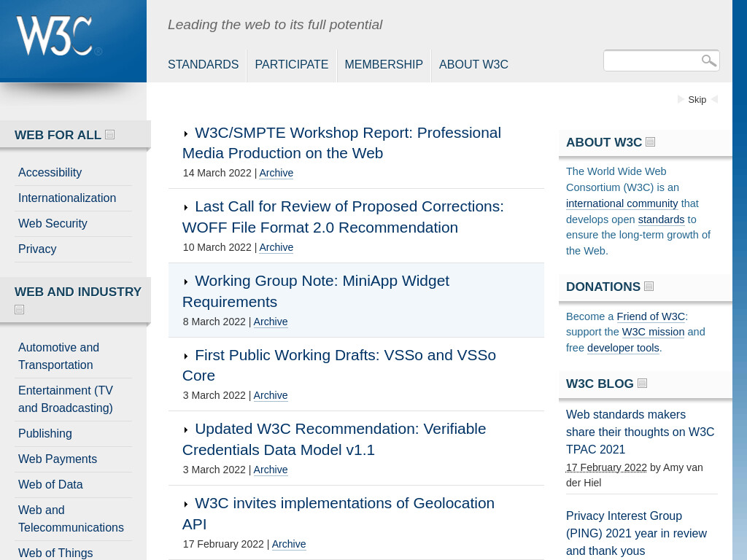747x560 pixels.
Task: Open Web standards makers TPAC 2021 post
Action: [640, 432]
